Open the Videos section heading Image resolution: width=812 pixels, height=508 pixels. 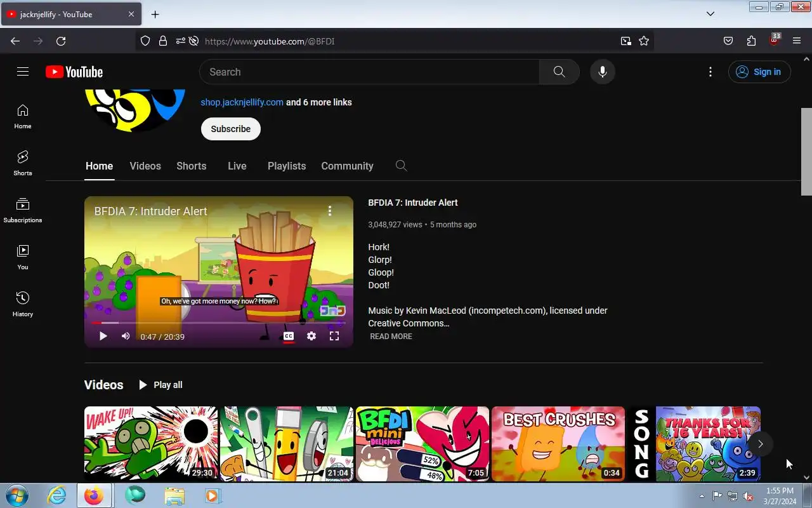[103, 385]
